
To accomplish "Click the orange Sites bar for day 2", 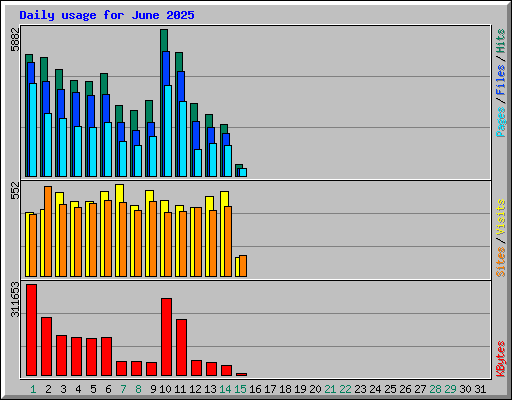I will (48, 231).
